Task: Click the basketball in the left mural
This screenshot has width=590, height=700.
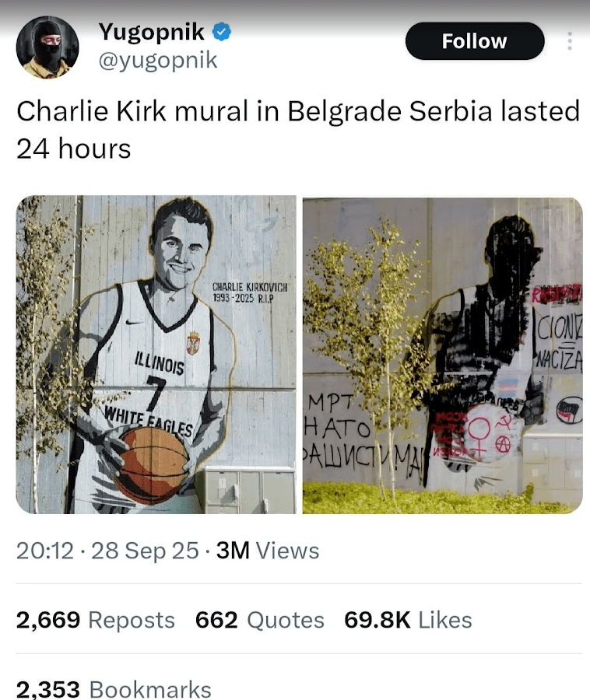Action: [x=151, y=465]
